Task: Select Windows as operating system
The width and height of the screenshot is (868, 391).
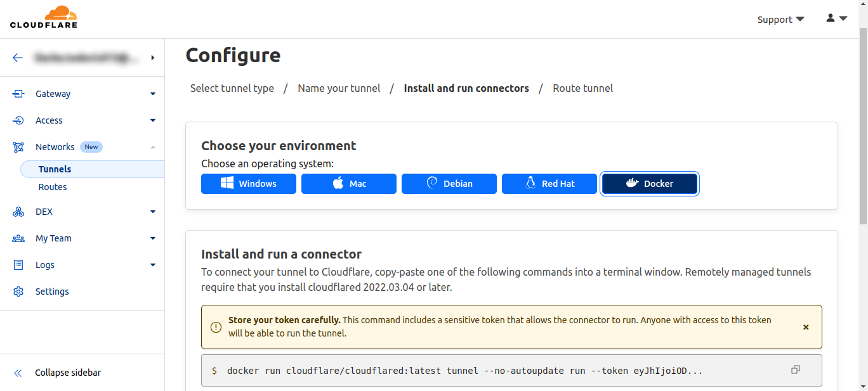Action: 249,184
